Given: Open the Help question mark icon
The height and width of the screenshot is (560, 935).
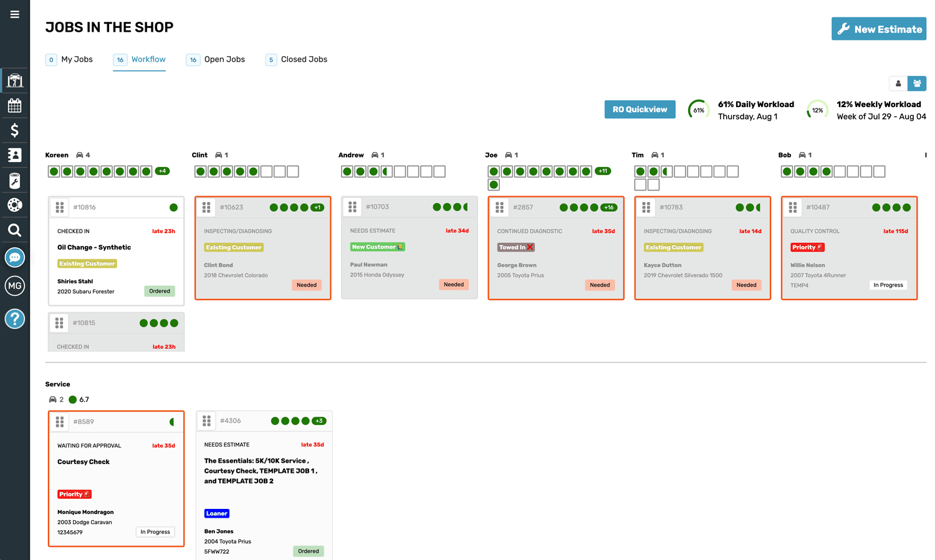Looking at the screenshot, I should 14,318.
